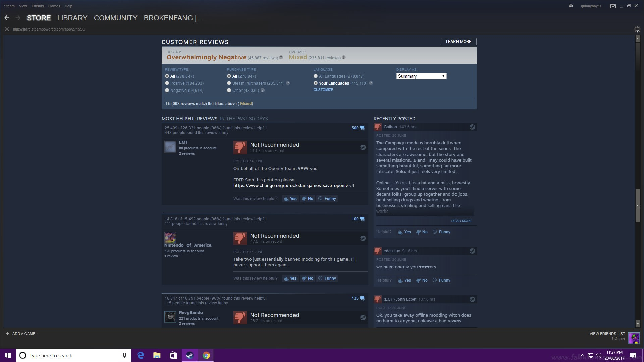Image resolution: width=644 pixels, height=362 pixels.
Task: Open the BROKENFANG profile tab
Action: [173, 18]
